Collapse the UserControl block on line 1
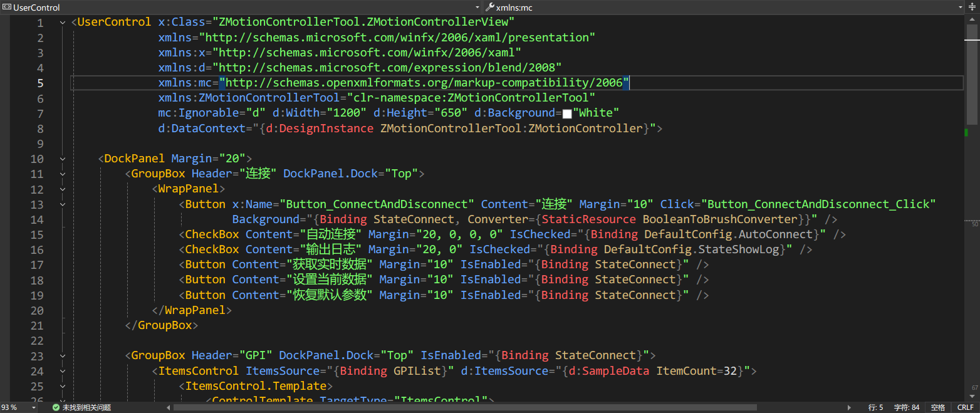This screenshot has width=980, height=413. [x=63, y=23]
